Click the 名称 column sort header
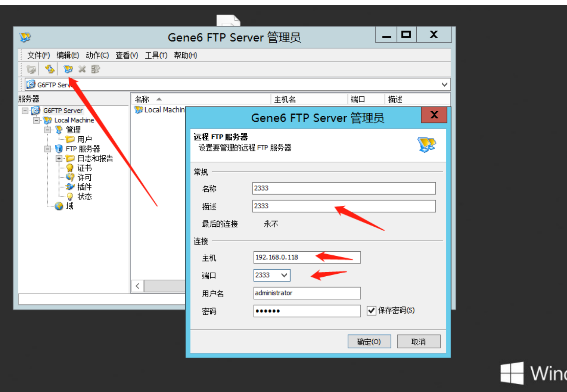The width and height of the screenshot is (567, 392). tap(201, 99)
